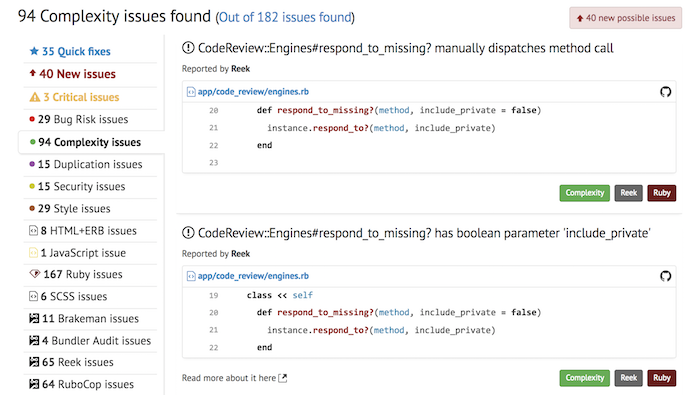Open boolean parameter 'include_private' issue title
700x395 pixels.
click(x=424, y=233)
